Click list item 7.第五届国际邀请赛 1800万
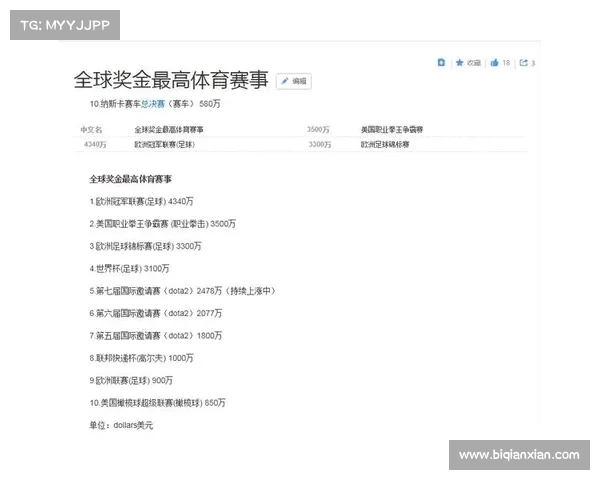This screenshot has width=600, height=480. click(x=156, y=336)
